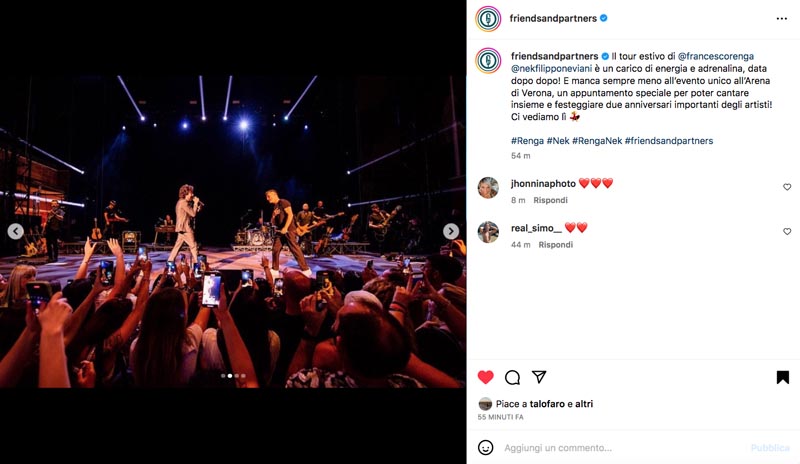
Task: Click the Pubblica post button
Action: point(770,448)
